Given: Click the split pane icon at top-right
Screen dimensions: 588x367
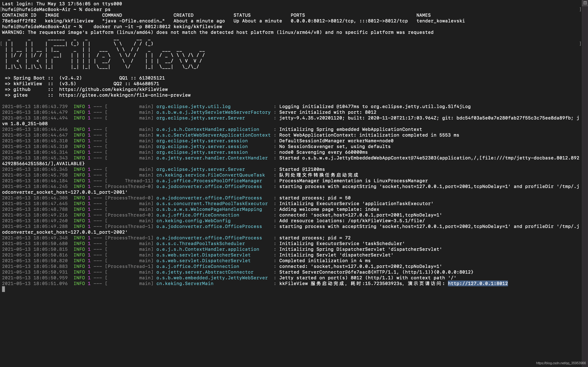Looking at the screenshot, I should pos(585,3).
